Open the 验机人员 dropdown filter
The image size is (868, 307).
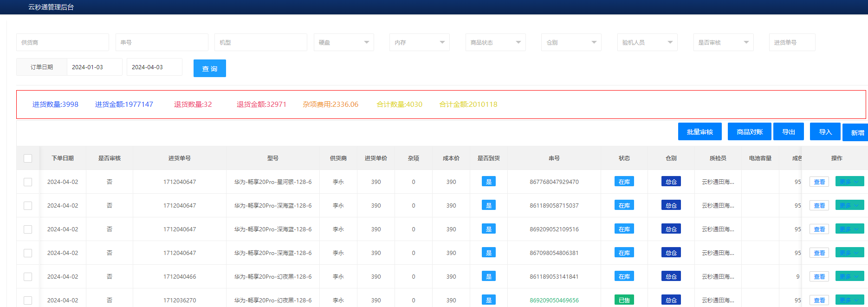pyautogui.click(x=648, y=42)
